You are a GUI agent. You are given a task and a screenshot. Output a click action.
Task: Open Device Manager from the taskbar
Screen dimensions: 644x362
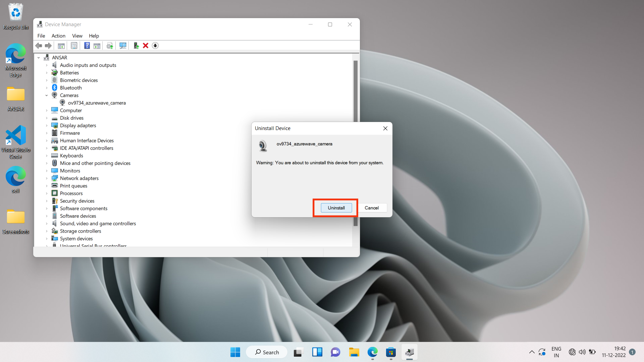coord(410,352)
